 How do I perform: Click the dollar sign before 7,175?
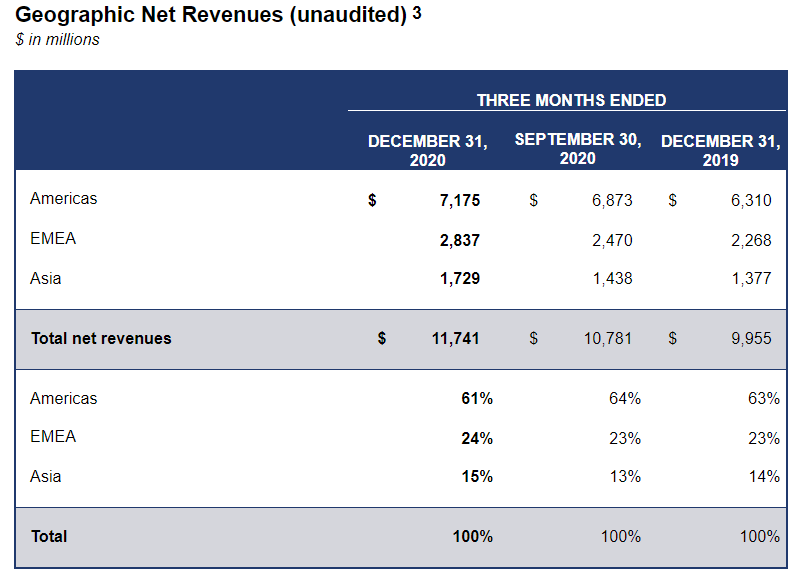[372, 200]
